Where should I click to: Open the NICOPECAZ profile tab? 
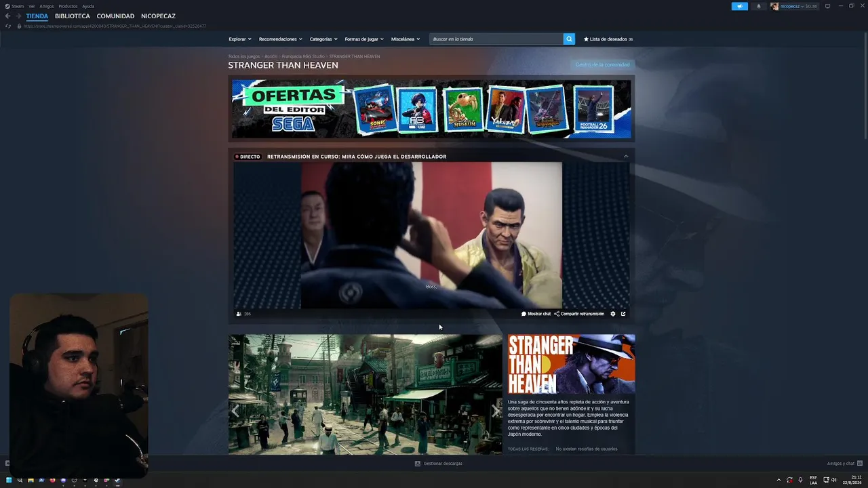click(158, 16)
